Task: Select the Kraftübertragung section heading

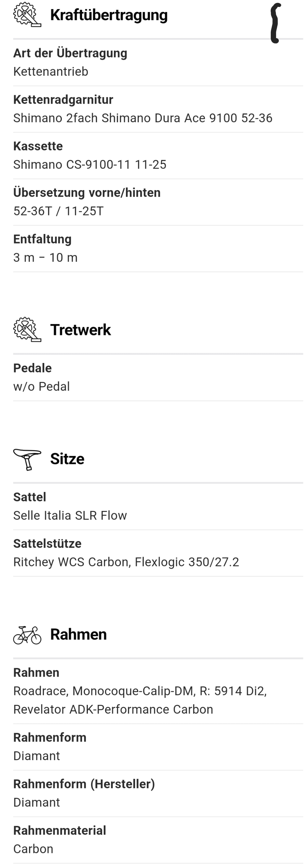Action: click(x=109, y=15)
